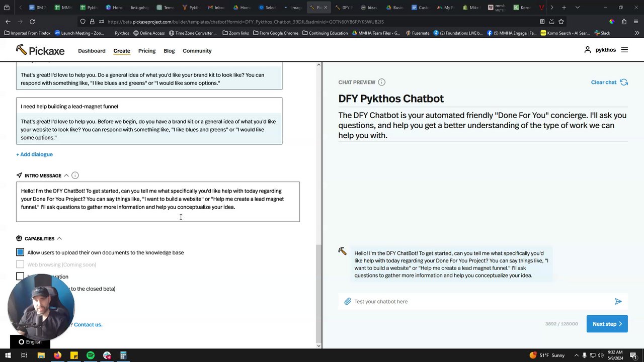Screen dimensions: 644x362
Task: Open Sticky Notes from the taskbar
Action: coord(74,355)
